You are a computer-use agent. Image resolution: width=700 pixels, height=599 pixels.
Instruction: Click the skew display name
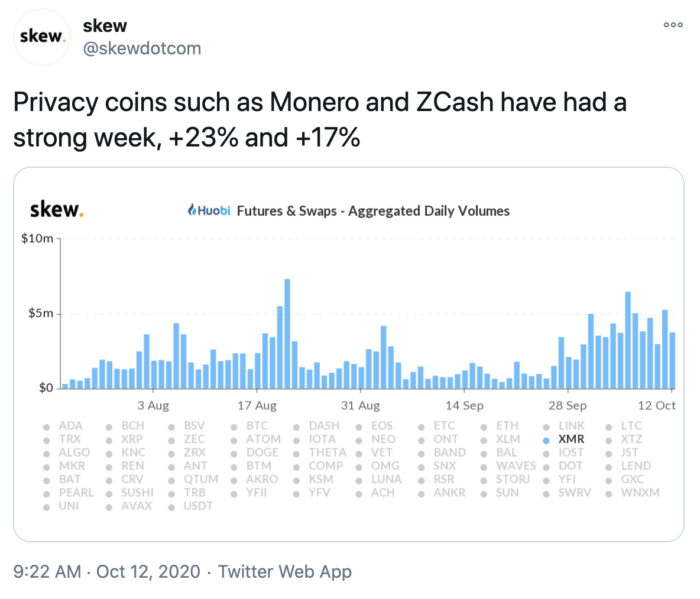click(105, 26)
